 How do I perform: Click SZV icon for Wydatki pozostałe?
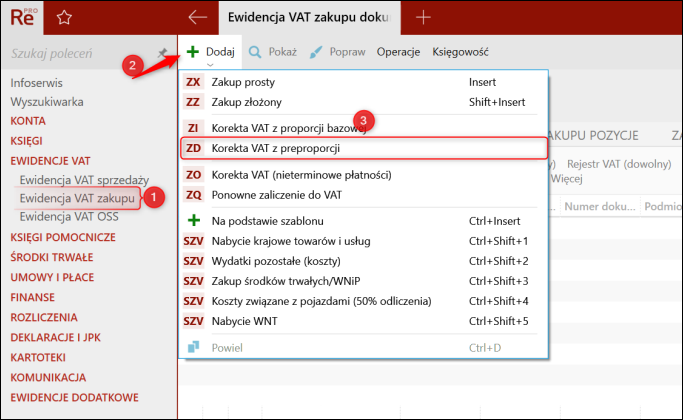tap(193, 261)
